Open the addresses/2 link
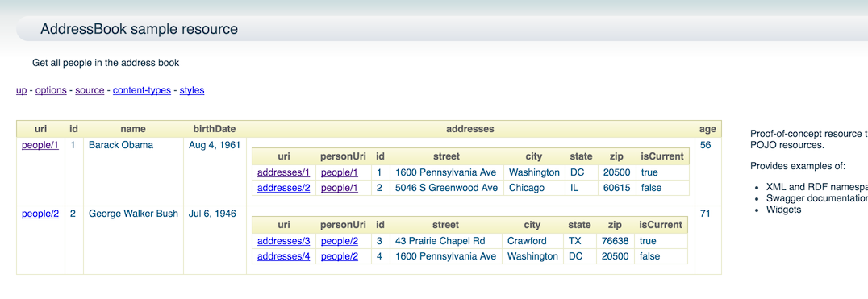This screenshot has width=868, height=299. [x=283, y=188]
